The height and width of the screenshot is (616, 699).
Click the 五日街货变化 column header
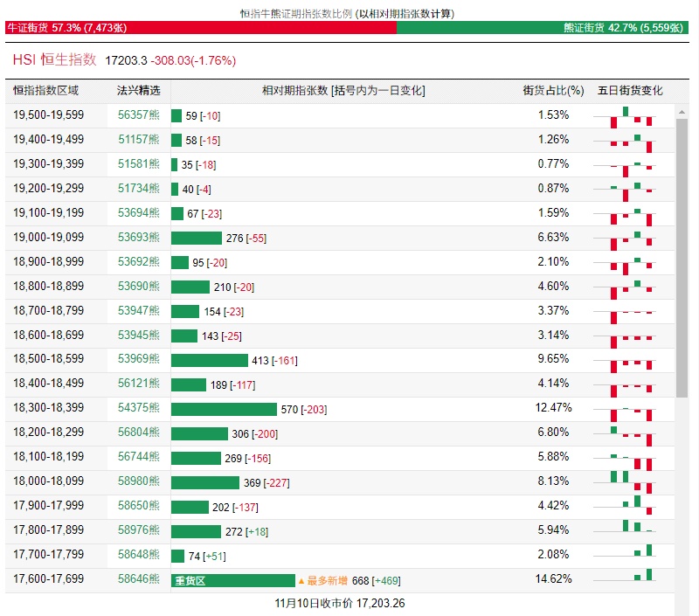click(630, 91)
